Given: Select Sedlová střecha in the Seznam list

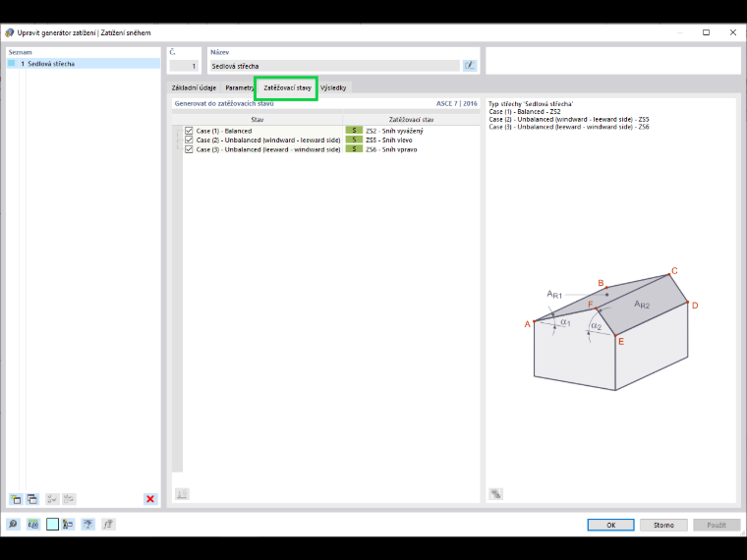Looking at the screenshot, I should [x=84, y=63].
